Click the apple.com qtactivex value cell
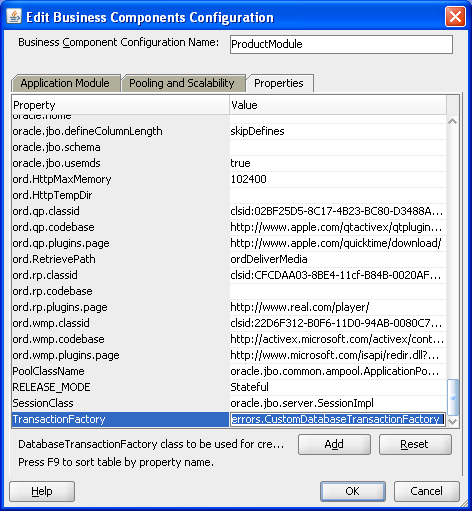 pos(338,227)
